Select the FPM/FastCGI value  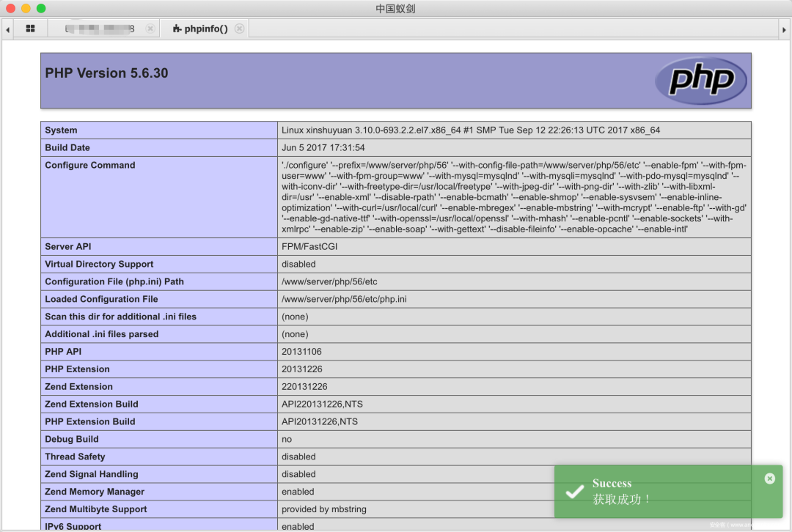pos(309,247)
